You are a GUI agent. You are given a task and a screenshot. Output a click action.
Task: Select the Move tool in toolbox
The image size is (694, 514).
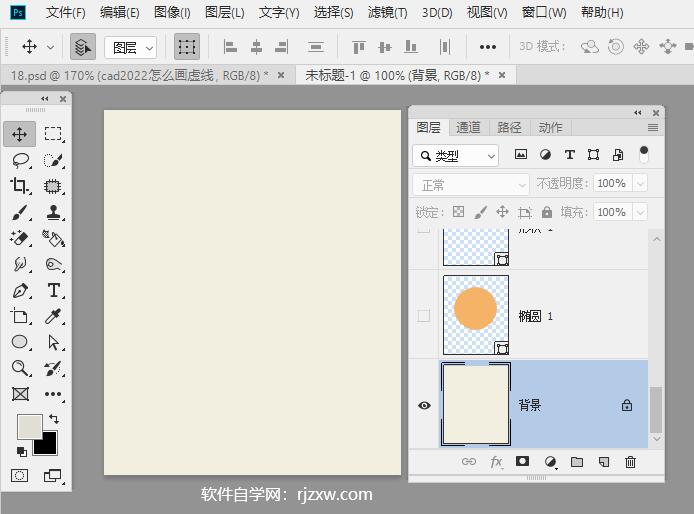tap(19, 134)
